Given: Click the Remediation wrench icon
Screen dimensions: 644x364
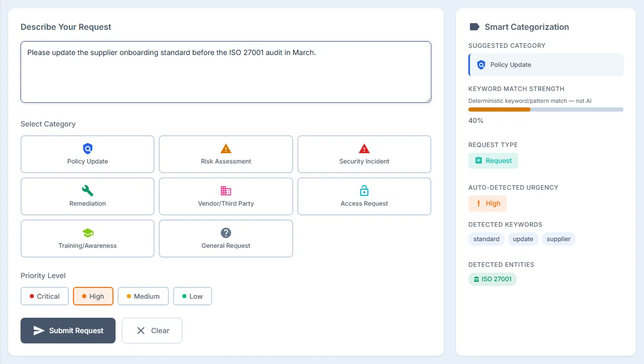Looking at the screenshot, I should tap(88, 191).
